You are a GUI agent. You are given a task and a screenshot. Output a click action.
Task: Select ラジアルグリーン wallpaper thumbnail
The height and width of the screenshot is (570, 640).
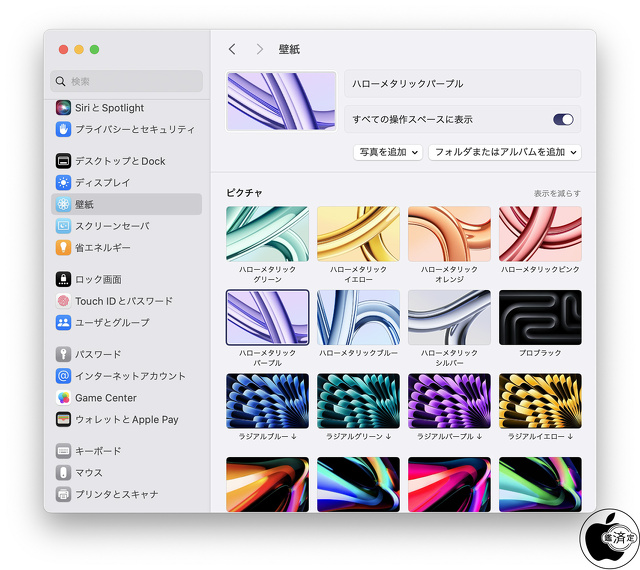pos(358,401)
